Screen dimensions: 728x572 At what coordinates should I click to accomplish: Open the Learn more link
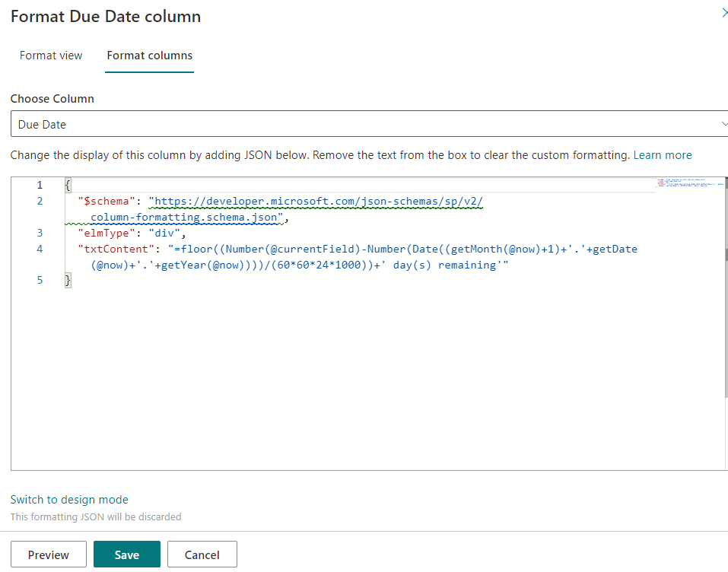coord(662,155)
